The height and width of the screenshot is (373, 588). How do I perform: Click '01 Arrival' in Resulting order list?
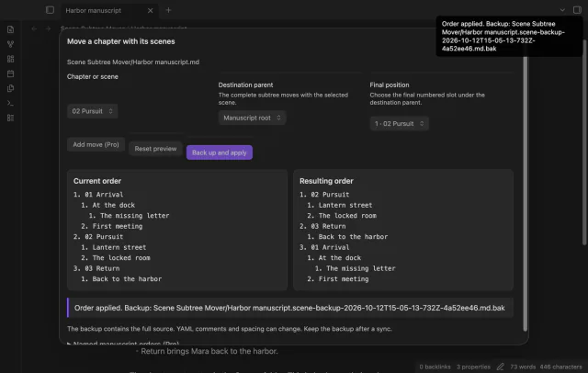(330, 247)
